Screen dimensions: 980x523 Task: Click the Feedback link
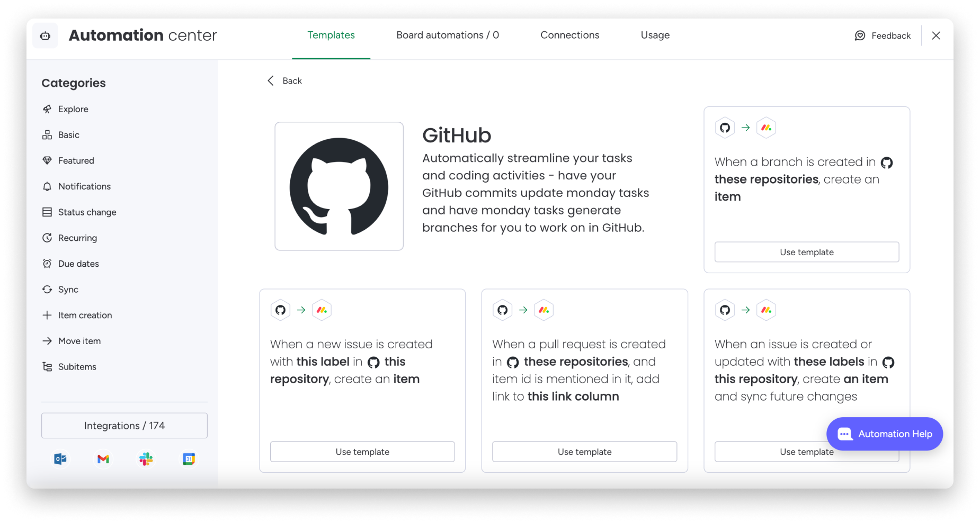tap(883, 35)
